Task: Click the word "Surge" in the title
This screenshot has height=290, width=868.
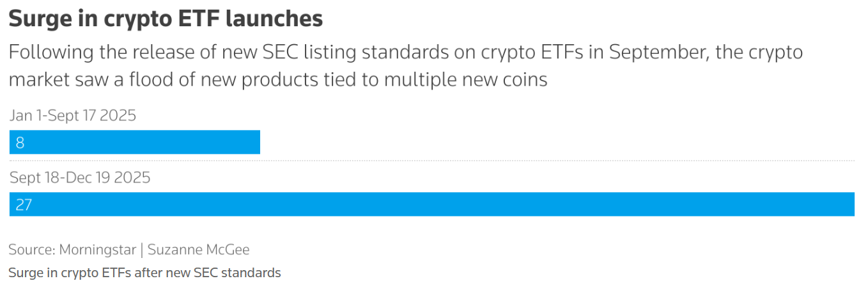Action: click(38, 19)
